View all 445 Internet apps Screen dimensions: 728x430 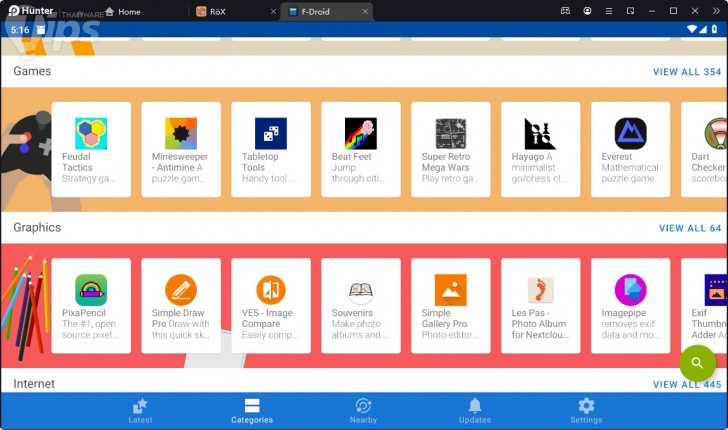pyautogui.click(x=687, y=384)
